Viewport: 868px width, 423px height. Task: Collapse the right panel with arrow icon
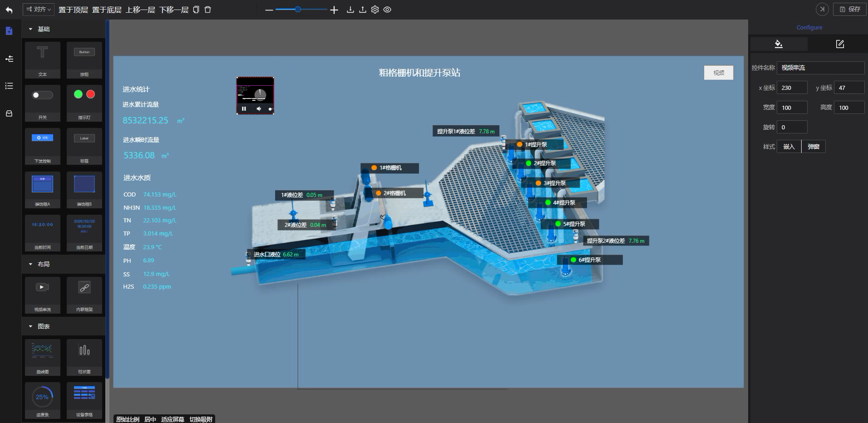coord(822,9)
